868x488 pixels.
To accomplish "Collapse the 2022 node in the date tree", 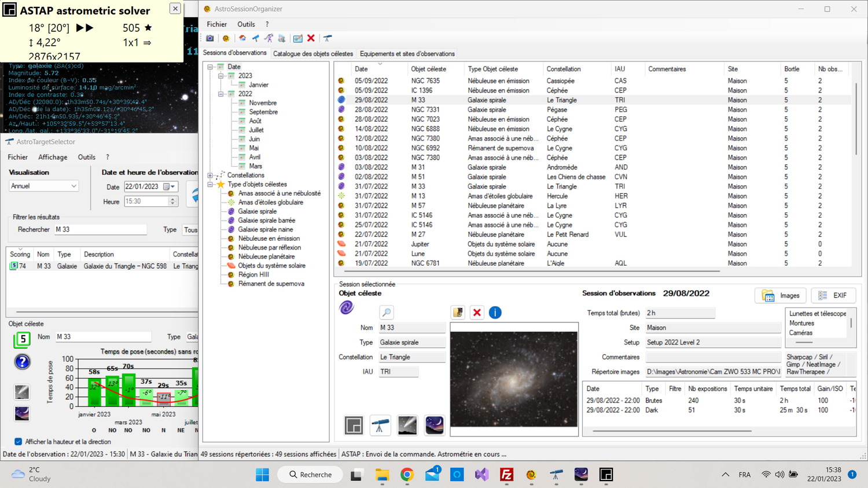I will [x=221, y=94].
